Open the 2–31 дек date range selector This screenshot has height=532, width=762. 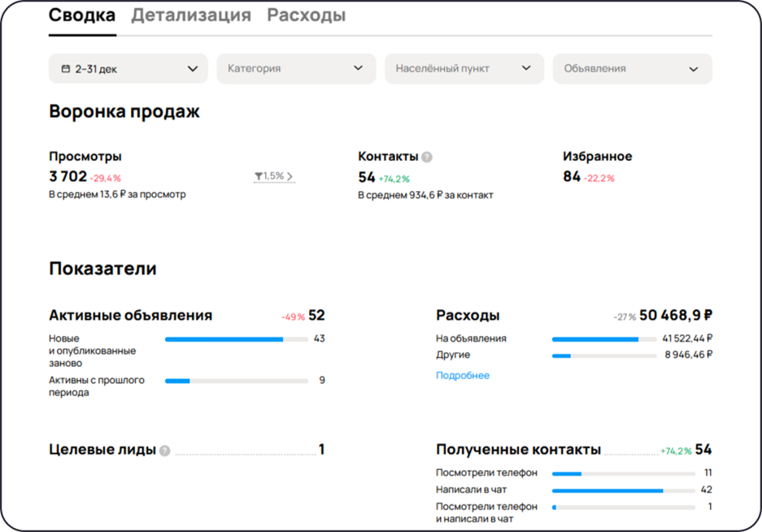click(128, 68)
